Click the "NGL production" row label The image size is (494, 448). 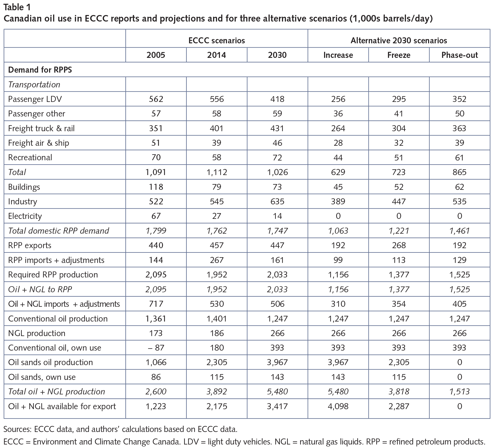click(37, 333)
